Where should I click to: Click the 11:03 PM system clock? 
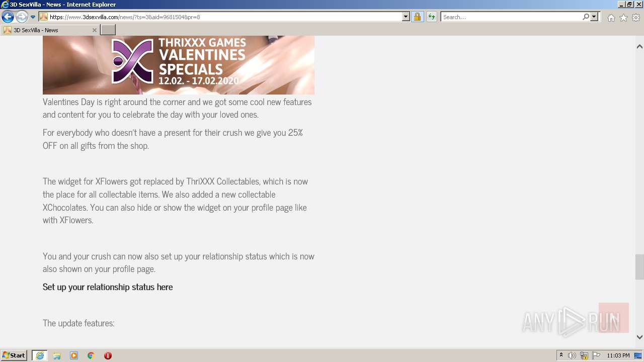coord(618,355)
